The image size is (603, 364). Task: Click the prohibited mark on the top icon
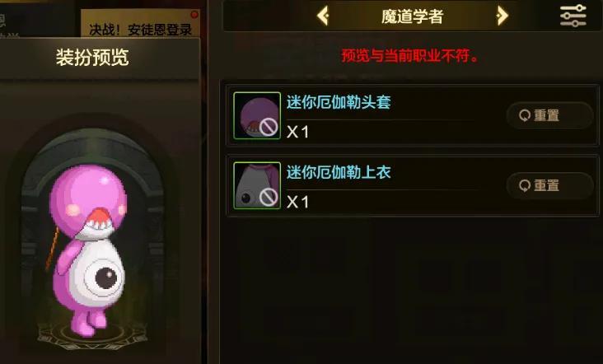(x=269, y=198)
